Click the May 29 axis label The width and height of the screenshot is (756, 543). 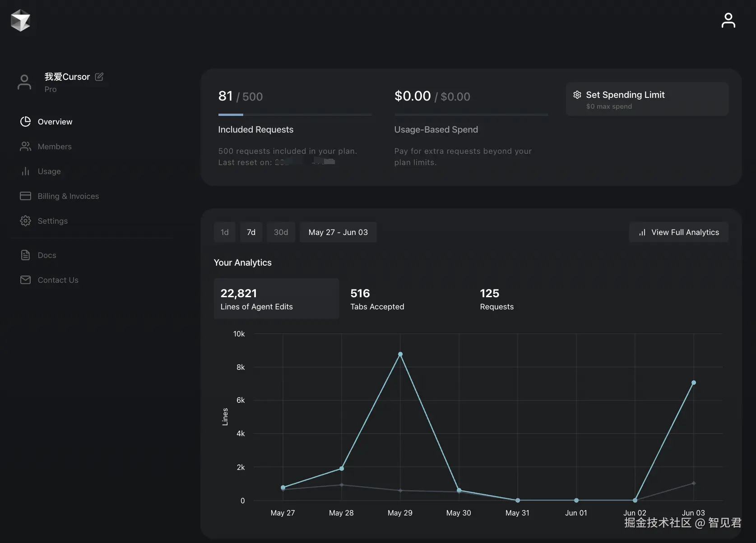400,513
